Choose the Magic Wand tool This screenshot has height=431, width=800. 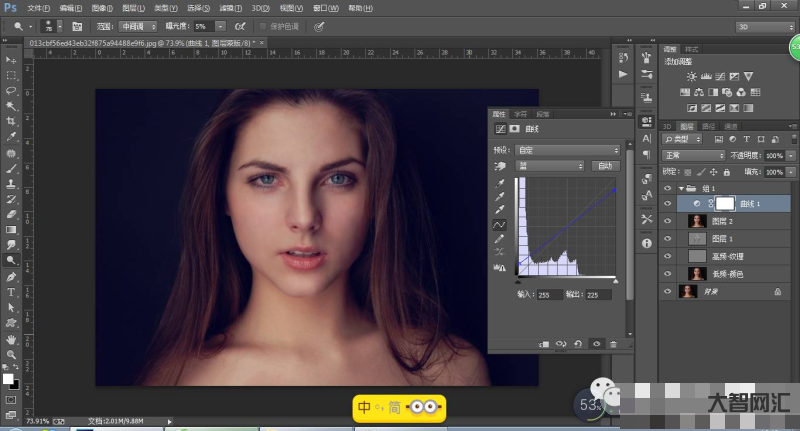11,105
